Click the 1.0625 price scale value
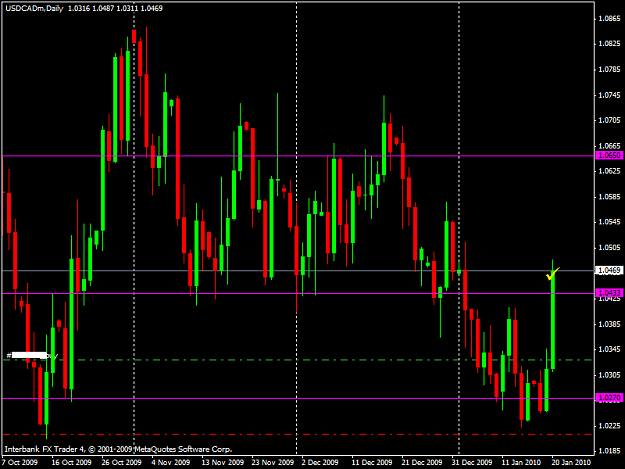The width and height of the screenshot is (625, 469). pyautogui.click(x=610, y=171)
